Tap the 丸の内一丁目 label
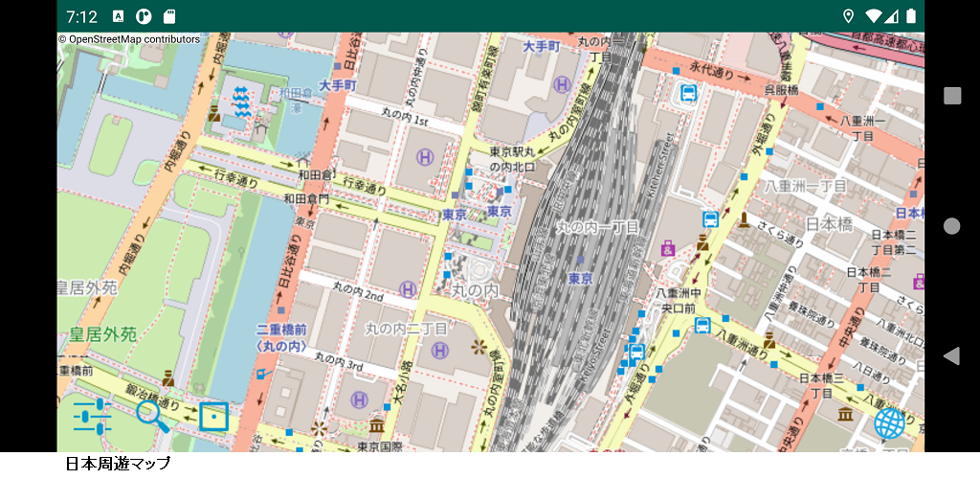980x479 pixels. [x=598, y=227]
